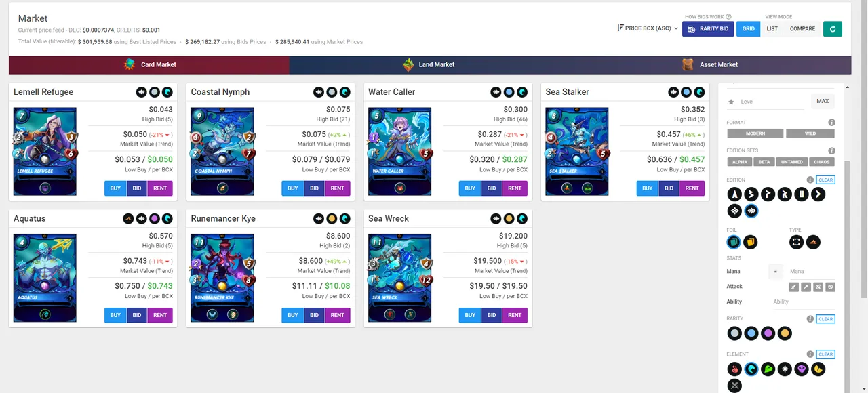Select the arrow-shaped edition icon

click(818, 194)
